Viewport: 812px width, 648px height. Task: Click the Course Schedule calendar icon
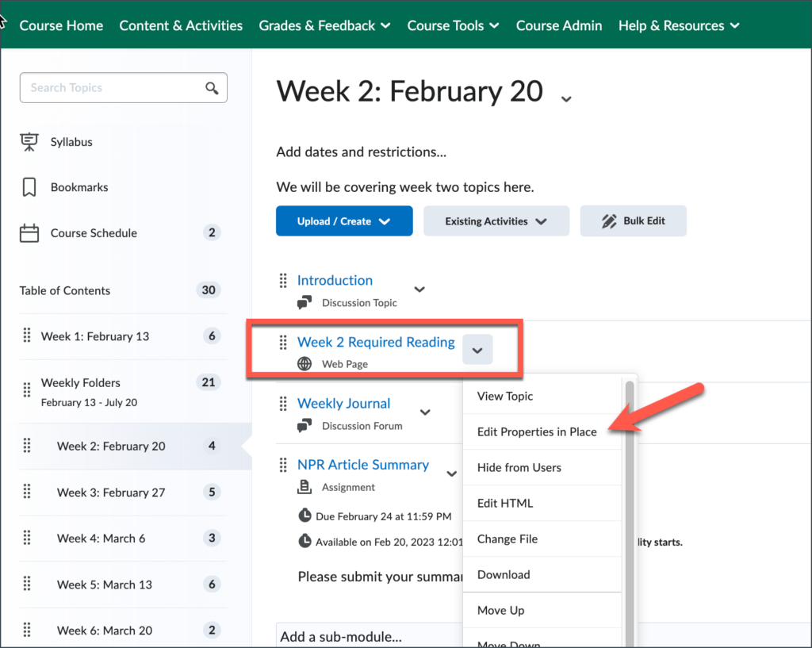tap(29, 233)
